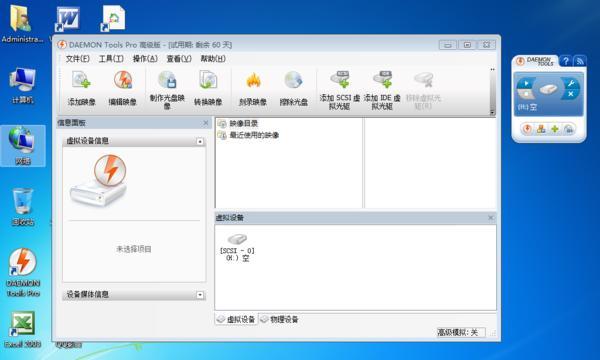Expand the 设备媒体信息 section
This screenshot has width=600, height=360.
point(200,295)
